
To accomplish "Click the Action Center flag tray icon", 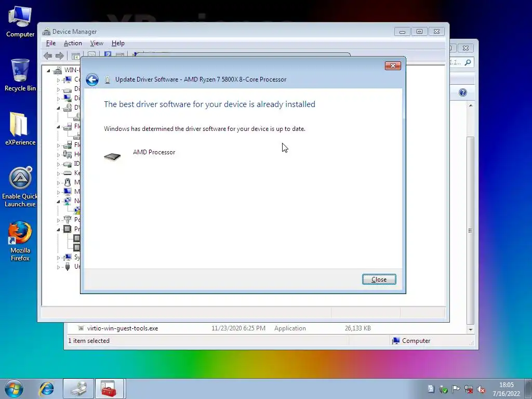I will [x=456, y=390].
